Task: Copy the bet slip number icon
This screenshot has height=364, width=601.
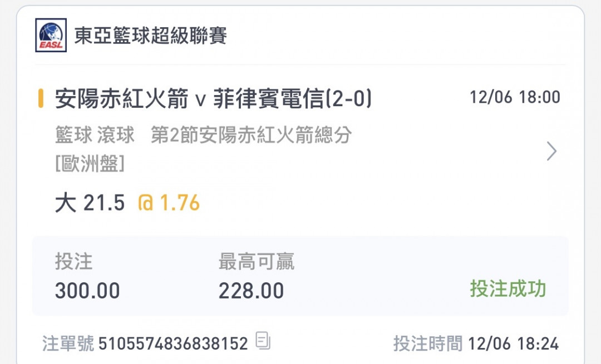Action: [263, 340]
